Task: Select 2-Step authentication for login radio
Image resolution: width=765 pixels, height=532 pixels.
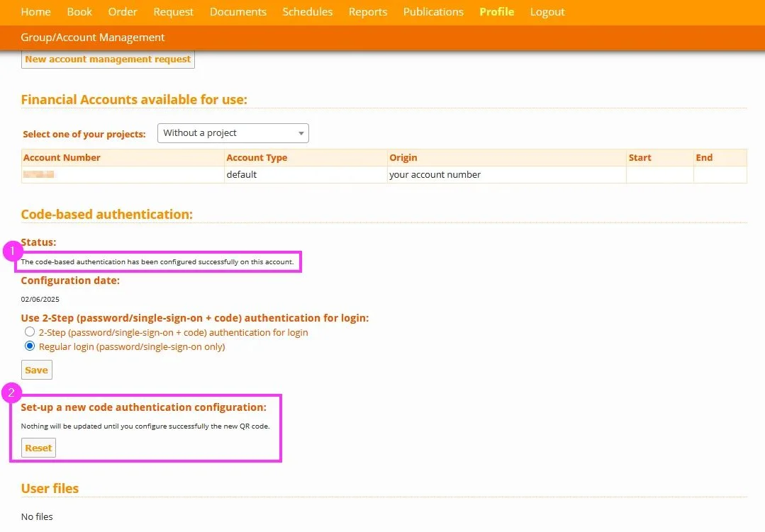Action: [x=30, y=332]
